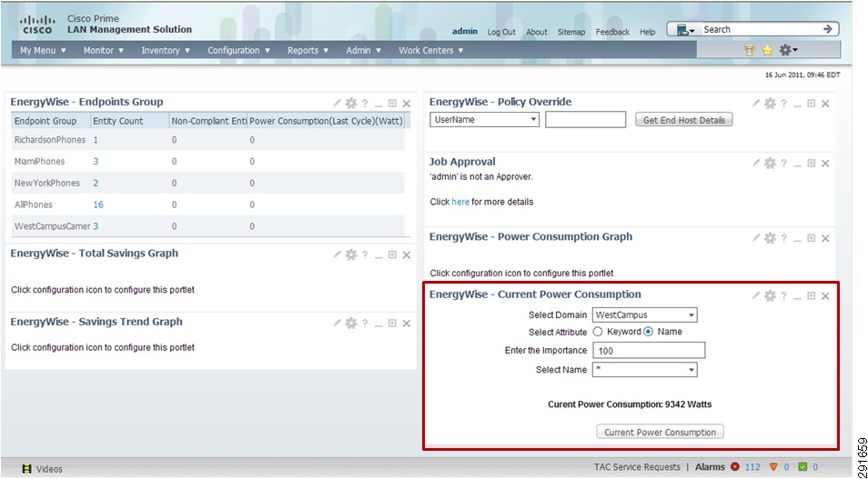The width and height of the screenshot is (868, 479).
Task: Click the pencil icon on Current Power Consumption
Action: pos(756,295)
